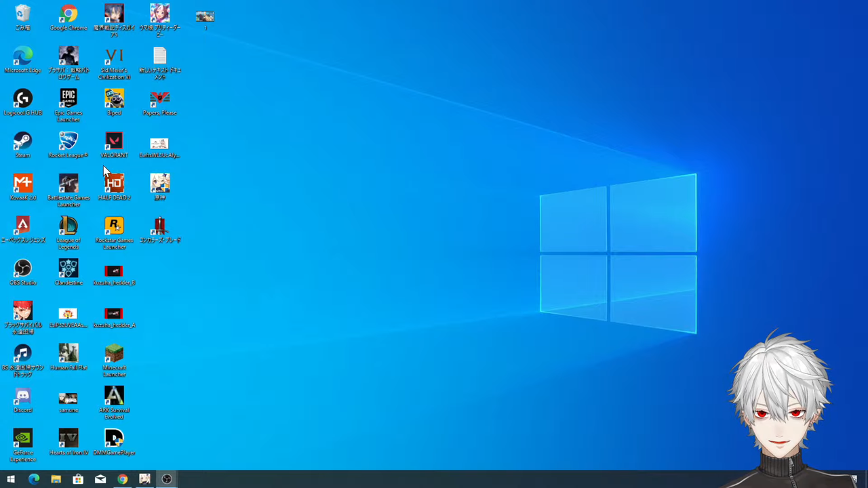This screenshot has height=488, width=868.
Task: Select the blank text document file icon
Action: (x=160, y=64)
